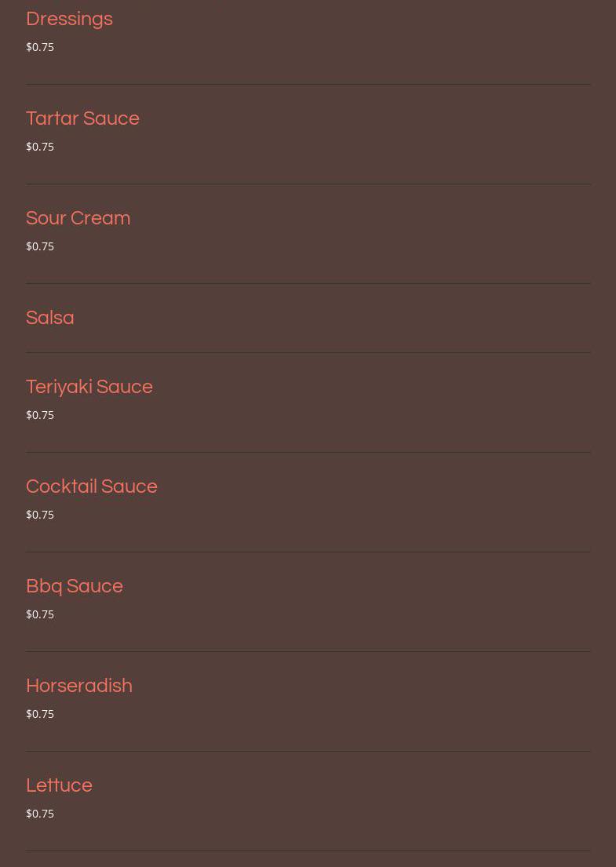Click the price beneath Bbq Sauce

coord(40,614)
